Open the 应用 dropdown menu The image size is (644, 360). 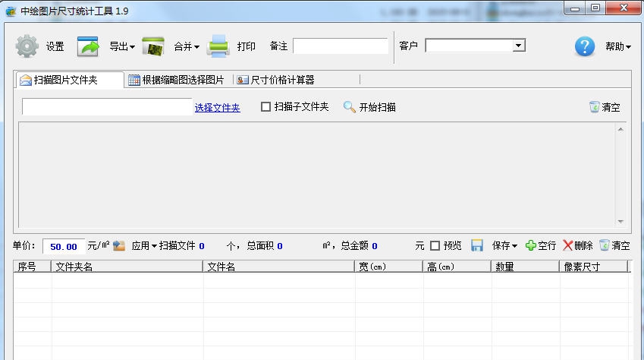144,245
